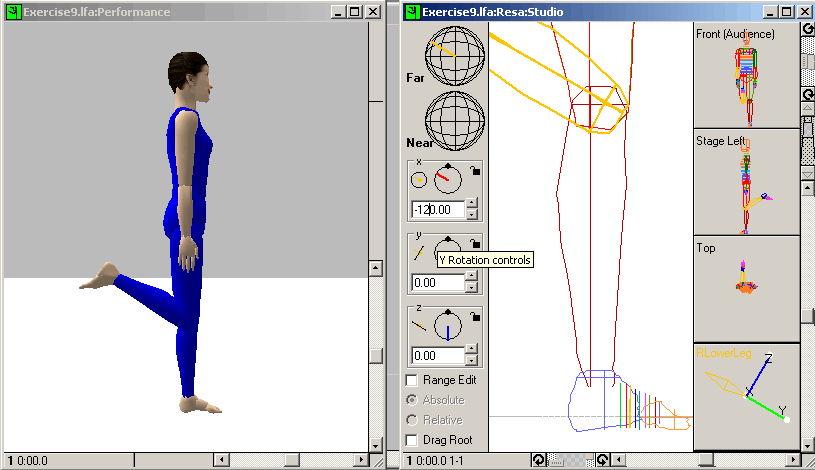The height and width of the screenshot is (470, 815).
Task: Click Studio vertical scrollbar thumb
Action: pos(807,315)
